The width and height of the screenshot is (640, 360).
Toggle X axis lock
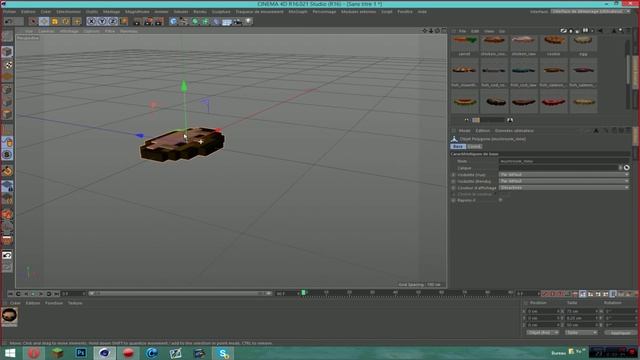coord(91,21)
